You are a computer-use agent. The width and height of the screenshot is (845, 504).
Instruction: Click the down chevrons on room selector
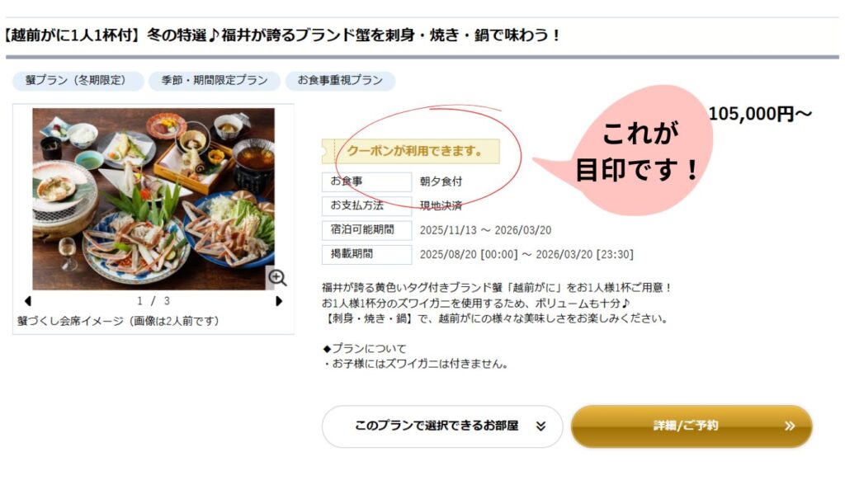(541, 426)
